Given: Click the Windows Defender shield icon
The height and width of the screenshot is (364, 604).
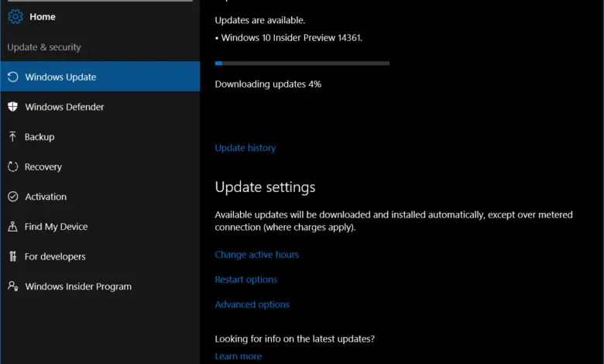Looking at the screenshot, I should pos(12,107).
